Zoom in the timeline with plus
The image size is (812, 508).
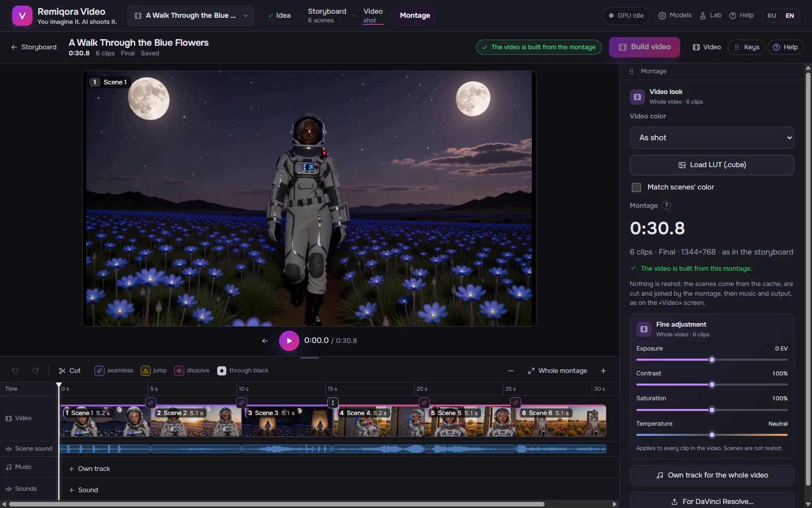(603, 371)
